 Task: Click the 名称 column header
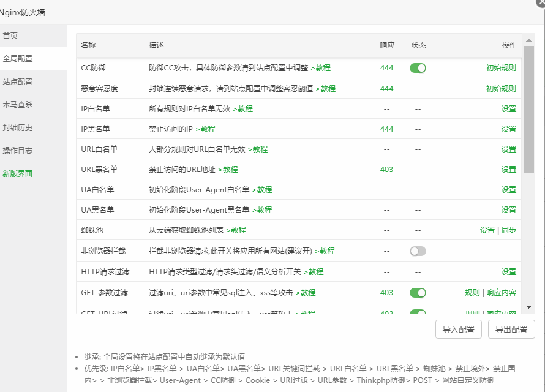coord(88,45)
